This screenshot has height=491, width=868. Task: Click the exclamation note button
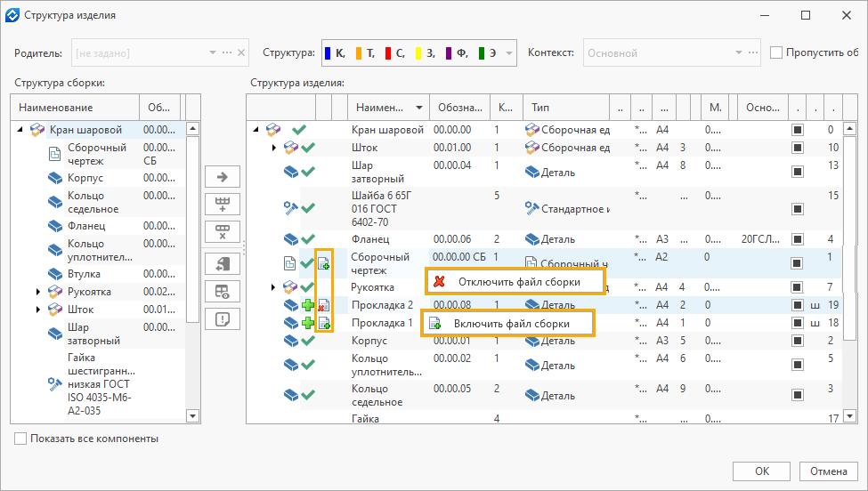223,319
